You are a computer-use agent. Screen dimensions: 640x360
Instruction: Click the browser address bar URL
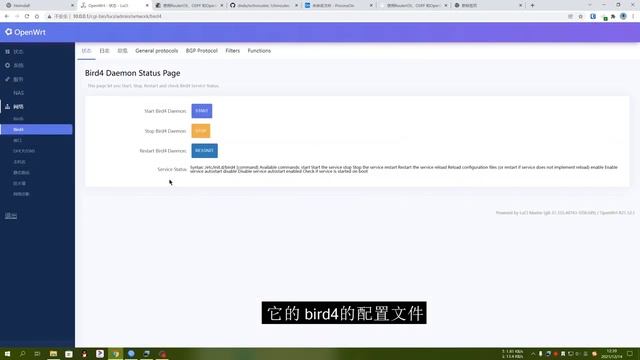pyautogui.click(x=118, y=16)
